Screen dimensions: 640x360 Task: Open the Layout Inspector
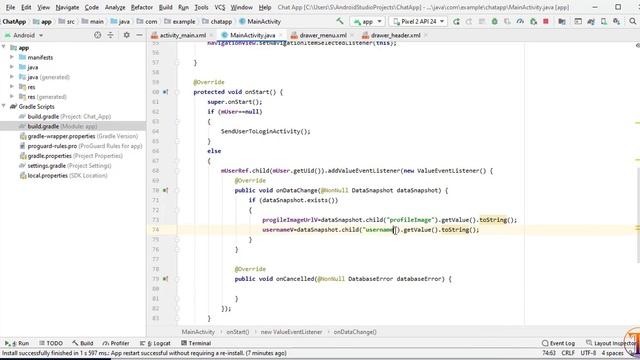click(x=610, y=343)
